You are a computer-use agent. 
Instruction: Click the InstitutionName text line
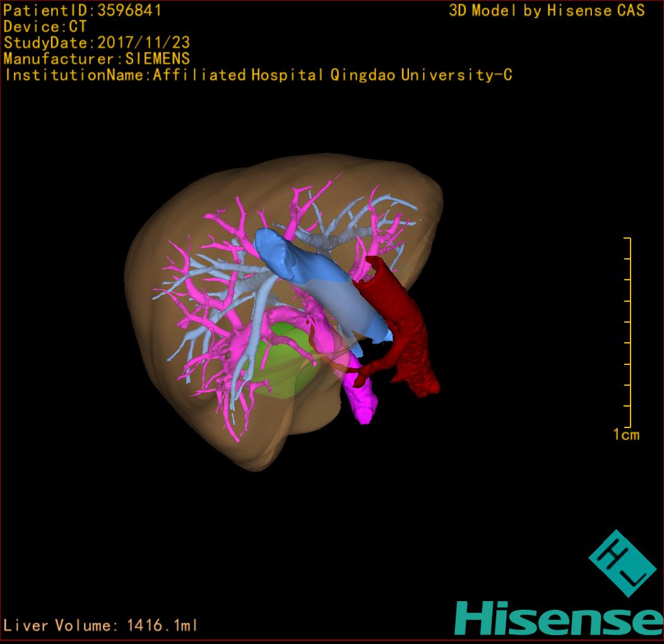[x=258, y=75]
